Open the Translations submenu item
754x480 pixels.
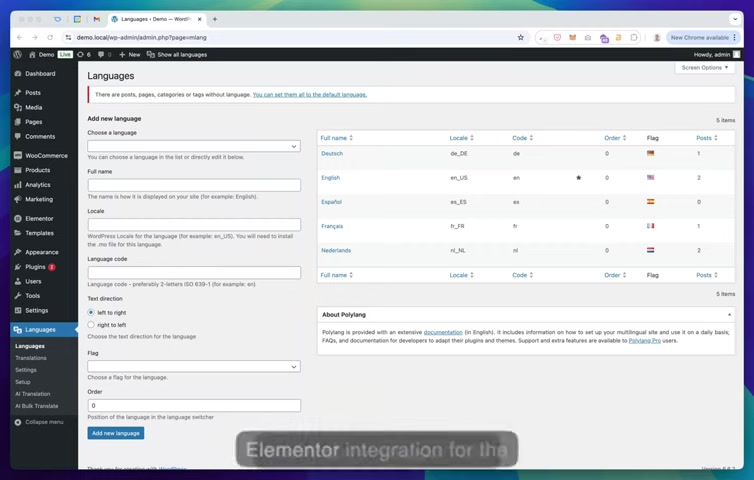pos(31,358)
